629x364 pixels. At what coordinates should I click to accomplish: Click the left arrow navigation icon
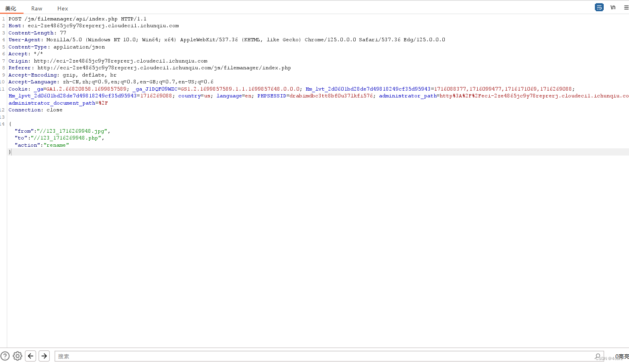[31, 356]
